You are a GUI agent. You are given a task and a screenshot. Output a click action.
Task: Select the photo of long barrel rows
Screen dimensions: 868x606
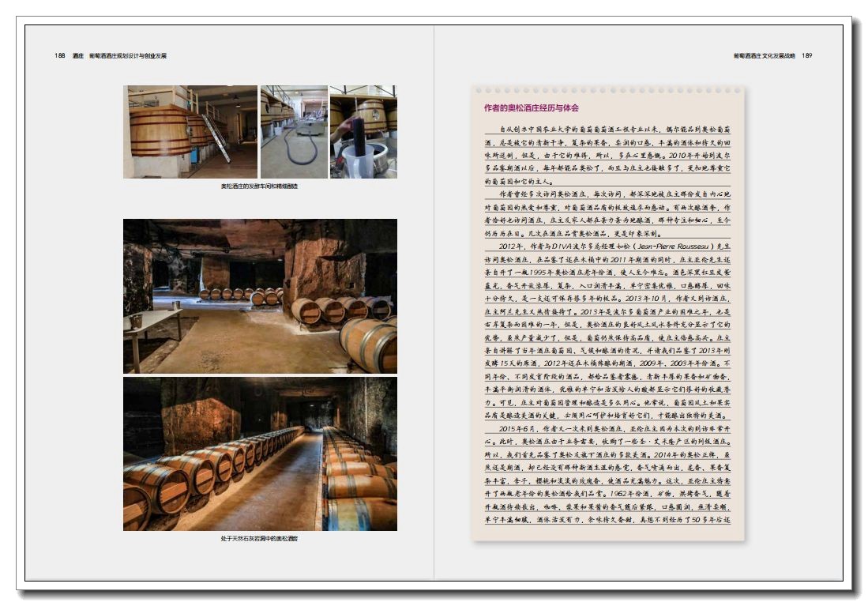[x=260, y=454]
